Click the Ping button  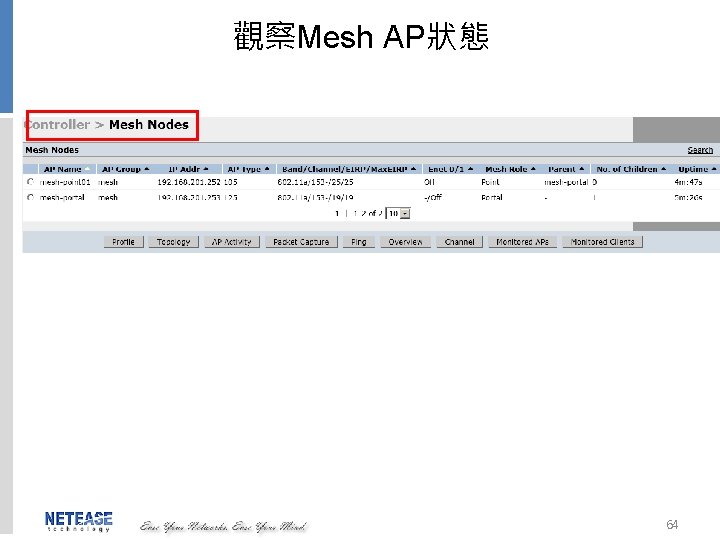359,242
